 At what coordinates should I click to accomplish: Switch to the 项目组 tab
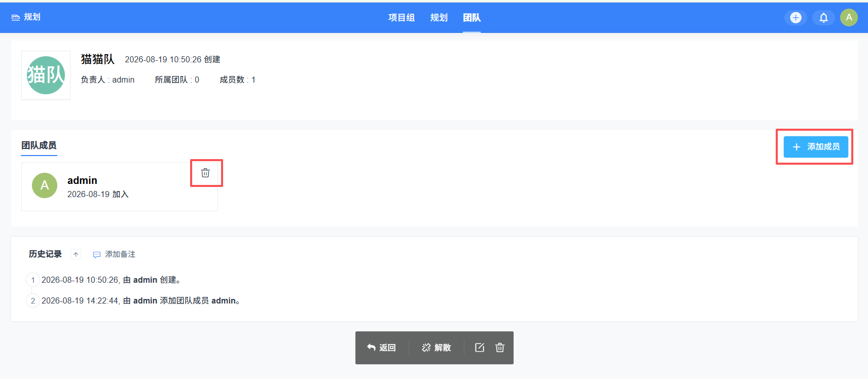click(402, 18)
